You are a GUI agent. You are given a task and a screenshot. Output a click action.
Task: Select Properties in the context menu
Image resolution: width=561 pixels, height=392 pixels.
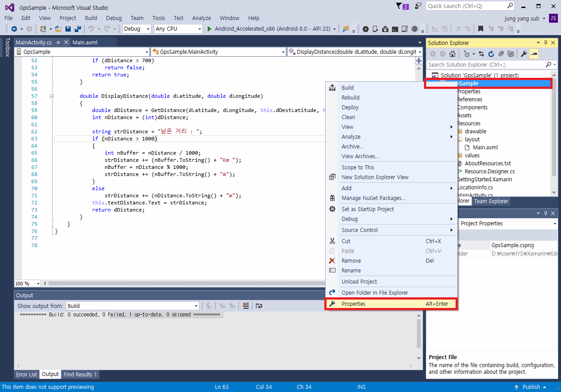pos(391,304)
